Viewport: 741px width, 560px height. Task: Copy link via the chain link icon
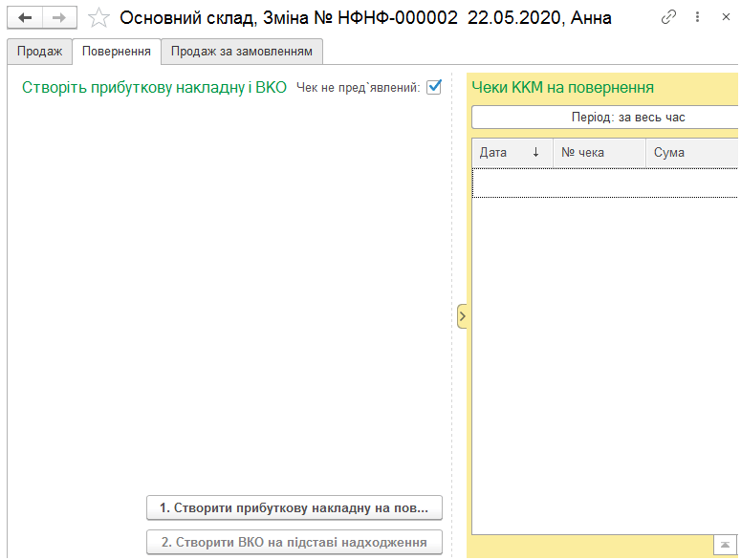(x=668, y=17)
